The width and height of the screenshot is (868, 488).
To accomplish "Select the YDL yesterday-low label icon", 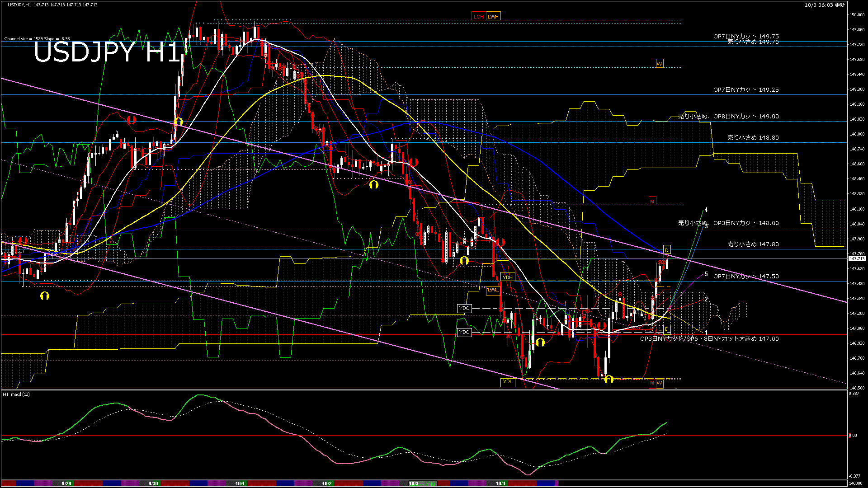I will [x=508, y=382].
